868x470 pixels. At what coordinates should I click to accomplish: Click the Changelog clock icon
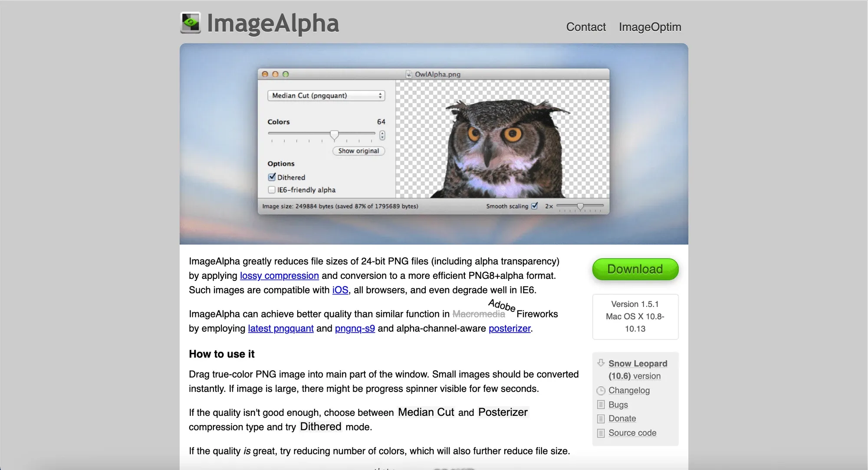pos(601,391)
